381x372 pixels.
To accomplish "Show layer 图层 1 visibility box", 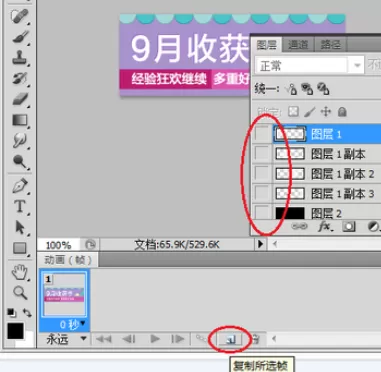I will tap(262, 134).
